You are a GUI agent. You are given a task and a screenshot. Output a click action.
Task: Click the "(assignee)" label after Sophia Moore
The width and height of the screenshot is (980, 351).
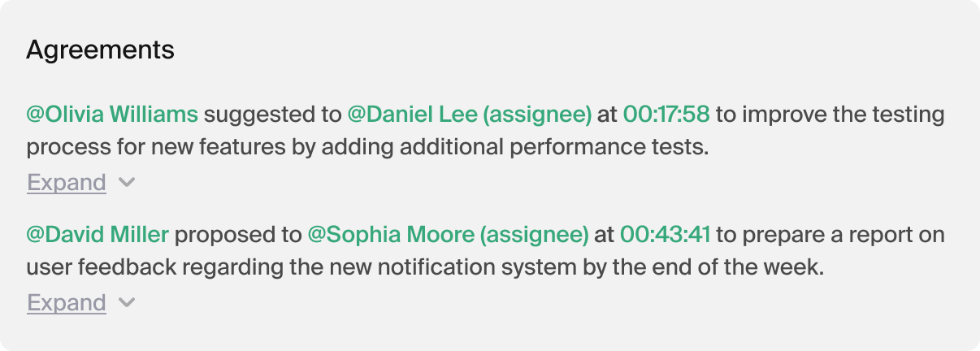coord(535,236)
